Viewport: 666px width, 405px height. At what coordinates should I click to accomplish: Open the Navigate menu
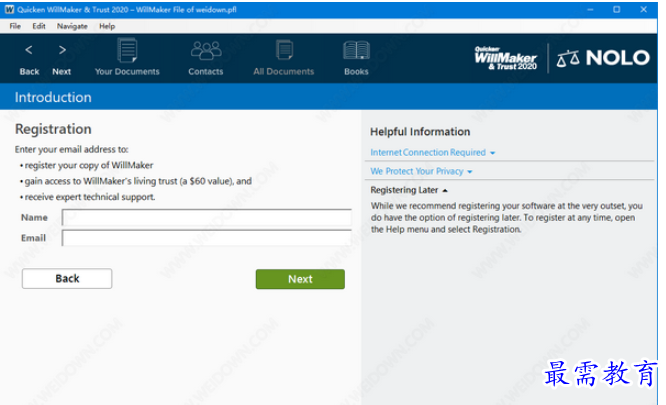click(x=72, y=26)
